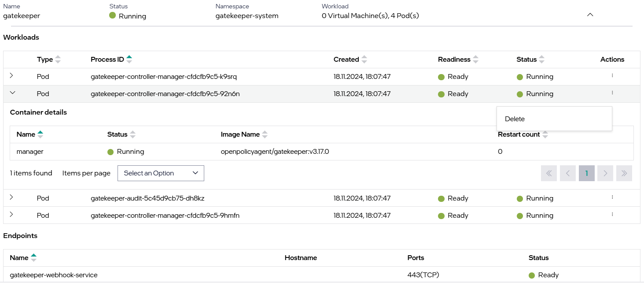Click the gatekeeper-webhook-service endpoint row
Viewport: 644px width, 283px height.
(x=54, y=275)
